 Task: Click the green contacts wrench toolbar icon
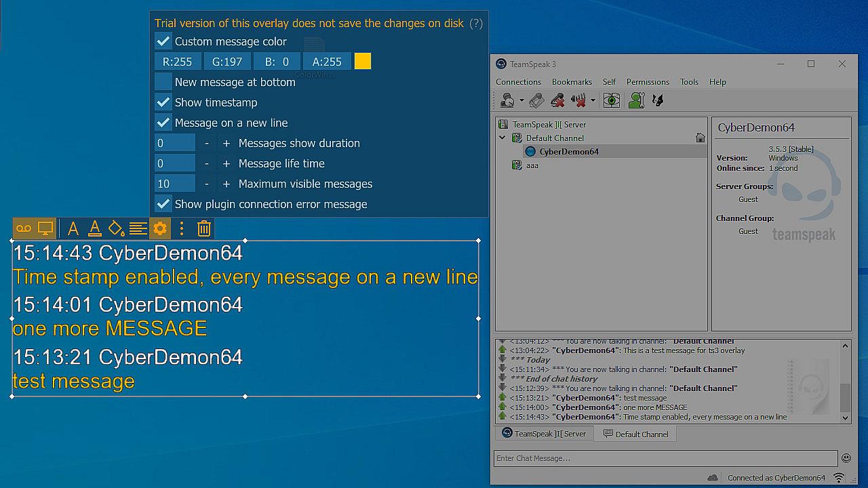[636, 100]
